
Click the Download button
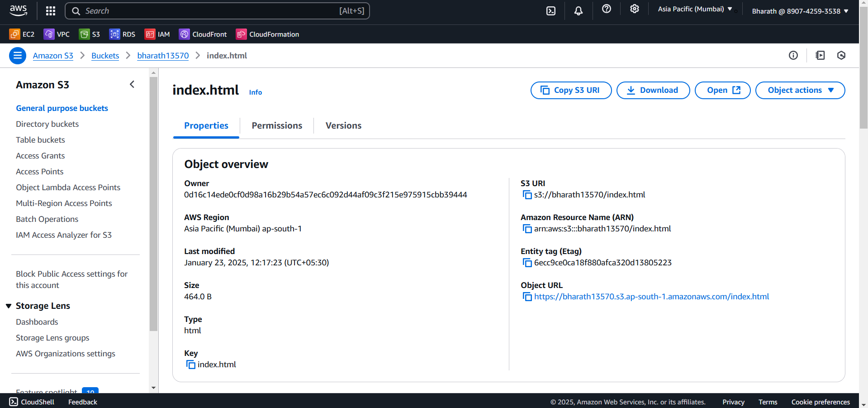[653, 90]
